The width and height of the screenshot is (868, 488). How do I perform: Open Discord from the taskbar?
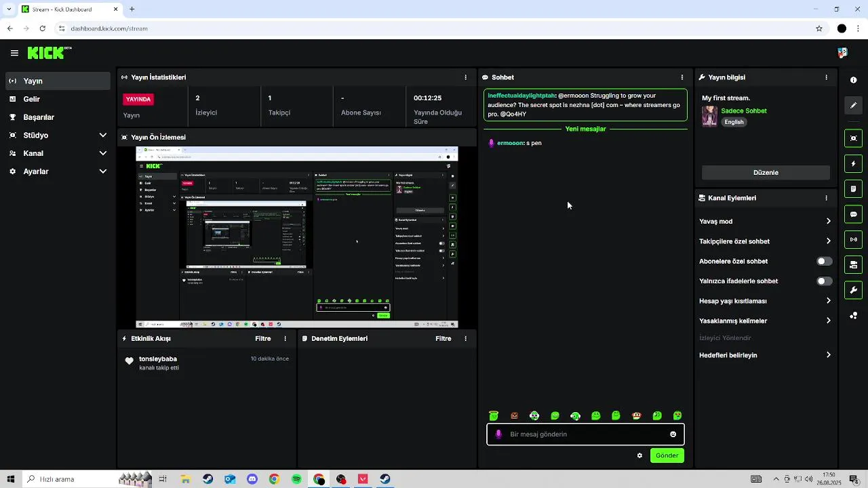(252, 479)
